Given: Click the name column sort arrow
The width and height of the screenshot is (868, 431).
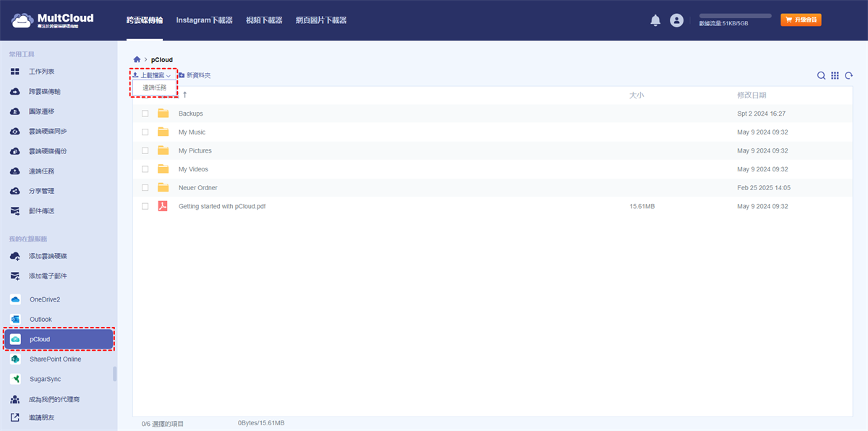Looking at the screenshot, I should [184, 95].
